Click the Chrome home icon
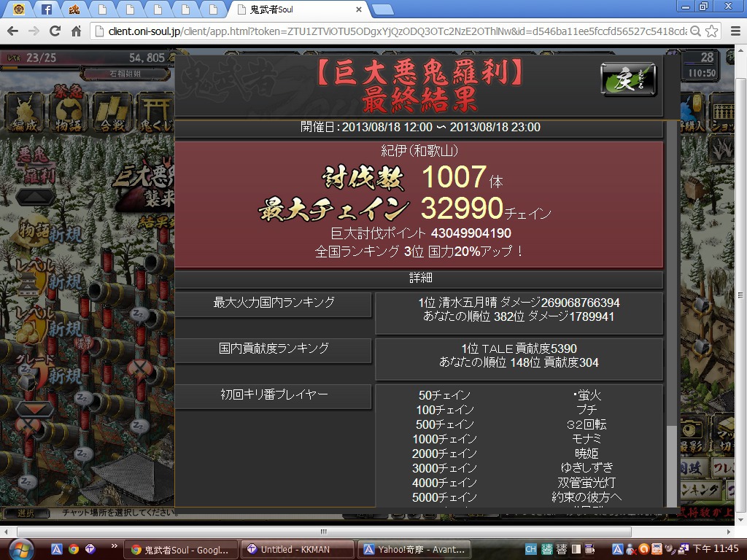The width and height of the screenshot is (747, 560). pos(76,31)
